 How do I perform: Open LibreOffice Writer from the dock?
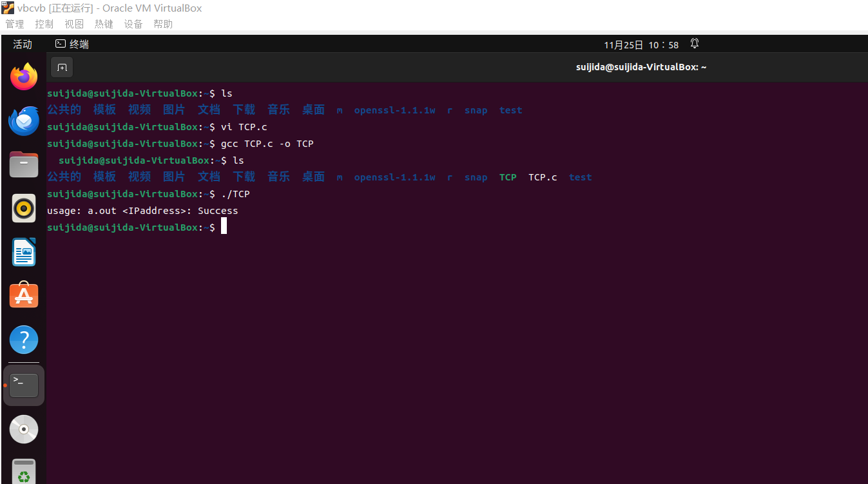point(24,252)
